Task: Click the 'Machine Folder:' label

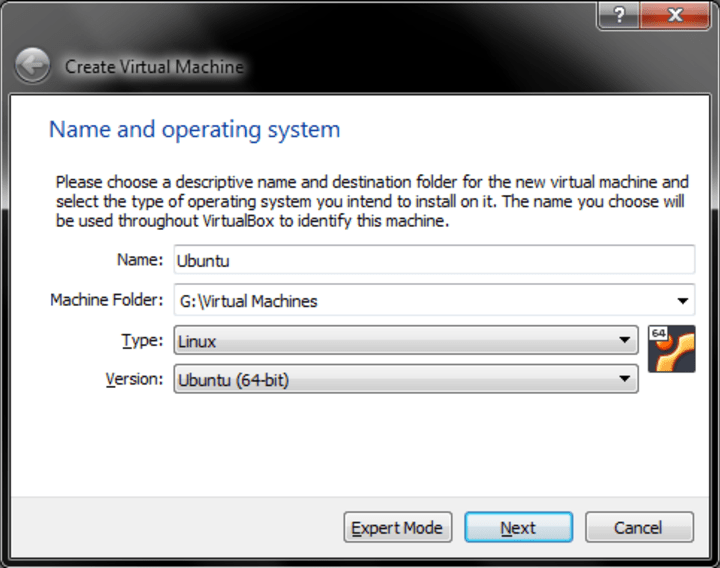Action: (107, 300)
